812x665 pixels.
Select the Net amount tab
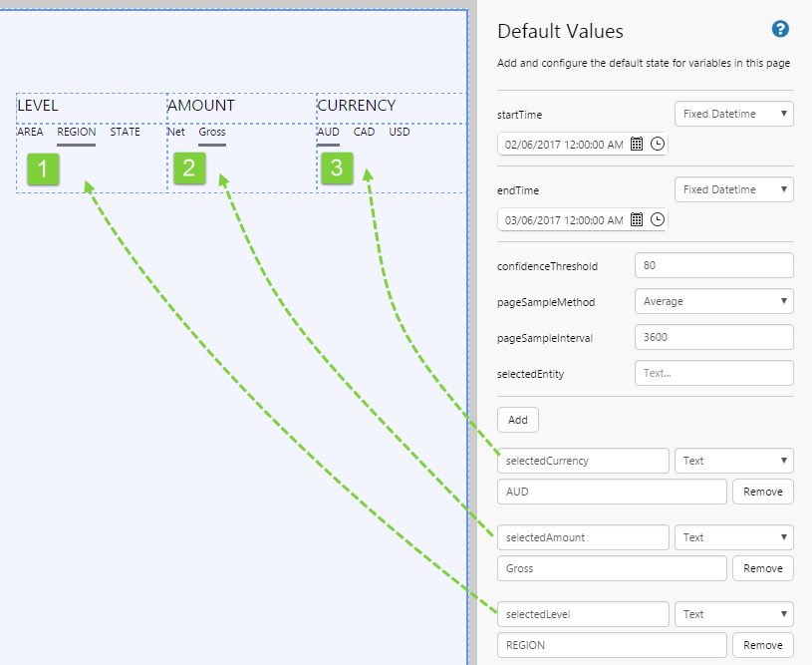(176, 132)
